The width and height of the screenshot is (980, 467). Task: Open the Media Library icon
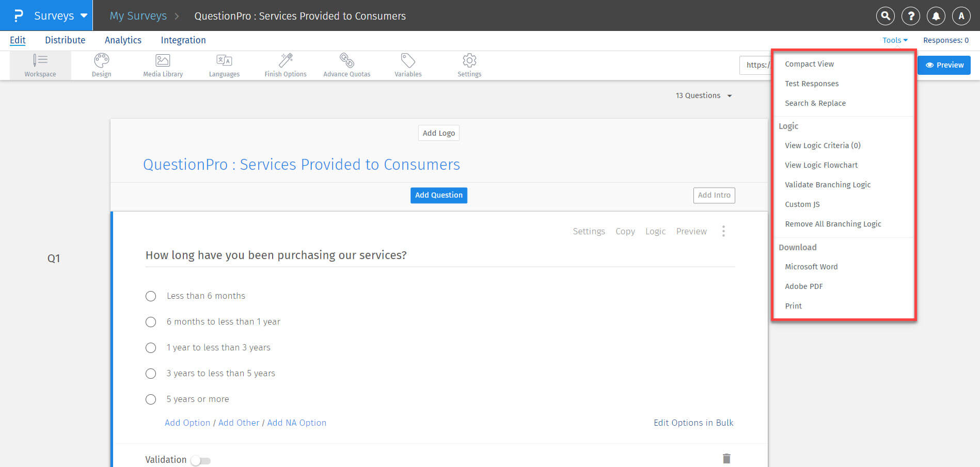[x=163, y=61]
